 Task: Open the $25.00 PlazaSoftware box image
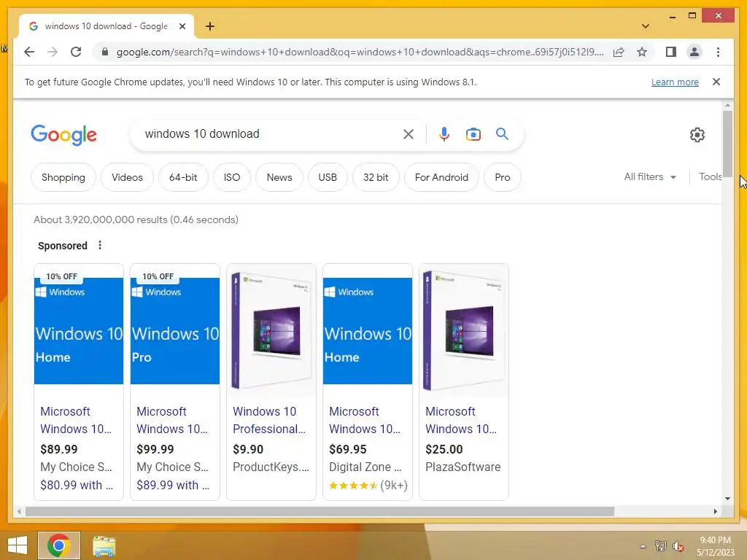tap(463, 331)
